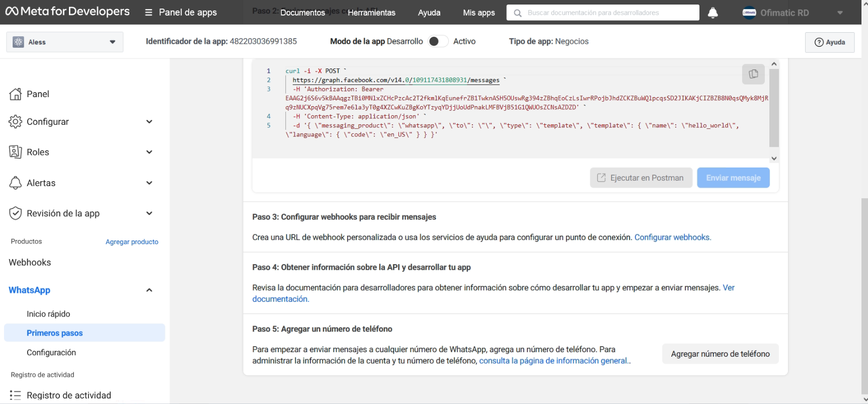Viewport: 868px width, 404px height.
Task: Copy the curl code snippet
Action: (x=753, y=74)
